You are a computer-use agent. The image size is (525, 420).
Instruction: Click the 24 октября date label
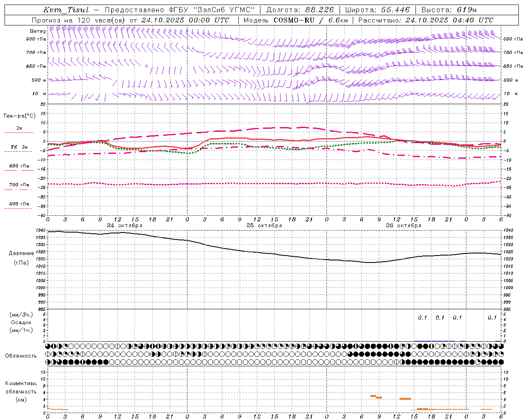(125, 226)
